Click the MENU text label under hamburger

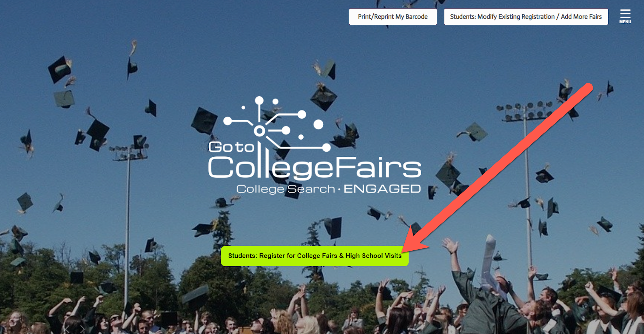(x=625, y=22)
